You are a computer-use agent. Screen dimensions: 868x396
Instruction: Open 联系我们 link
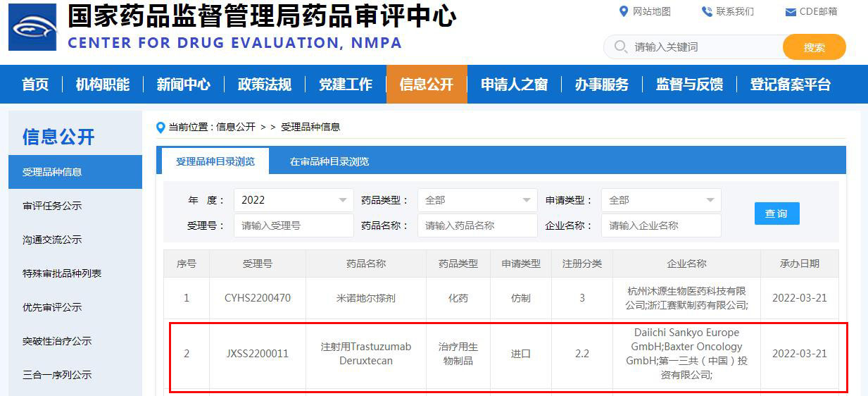click(x=735, y=11)
